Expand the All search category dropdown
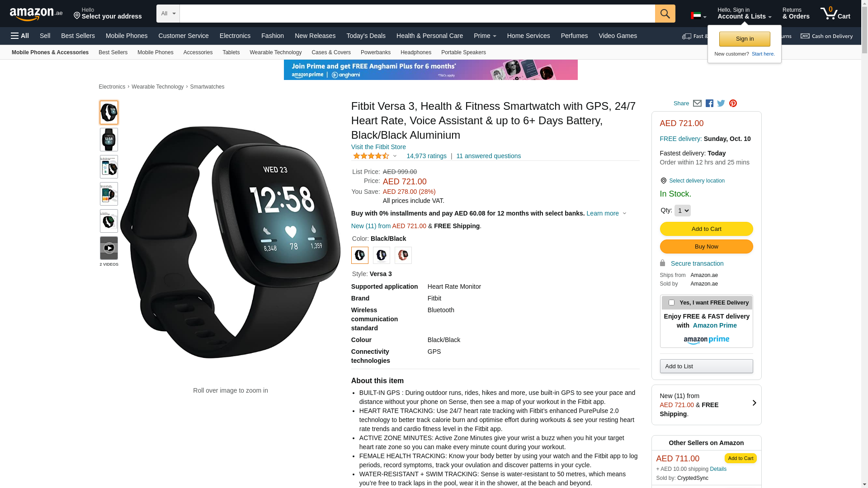 (x=168, y=14)
